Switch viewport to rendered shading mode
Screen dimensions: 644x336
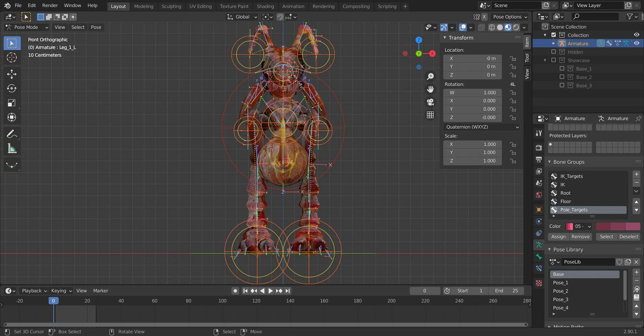(x=516, y=28)
